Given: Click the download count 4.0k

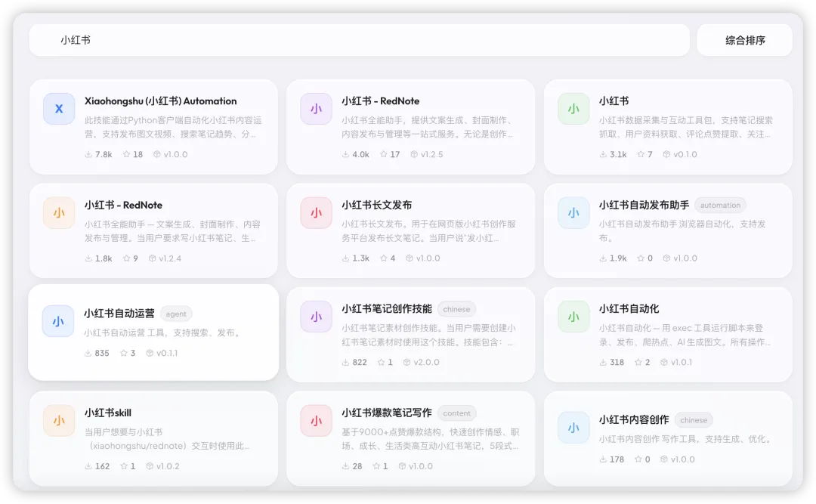Looking at the screenshot, I should [360, 154].
